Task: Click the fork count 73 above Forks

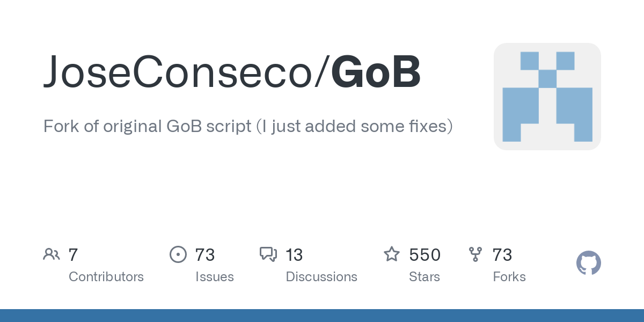Action: point(502,255)
